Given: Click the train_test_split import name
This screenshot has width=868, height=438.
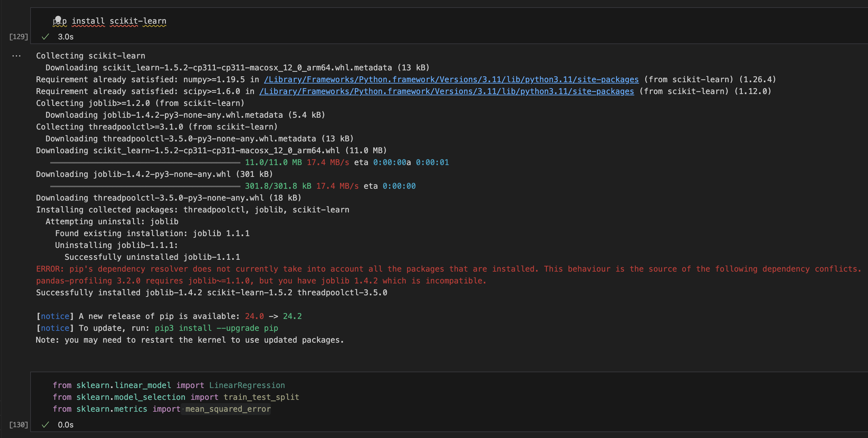Looking at the screenshot, I should (261, 397).
